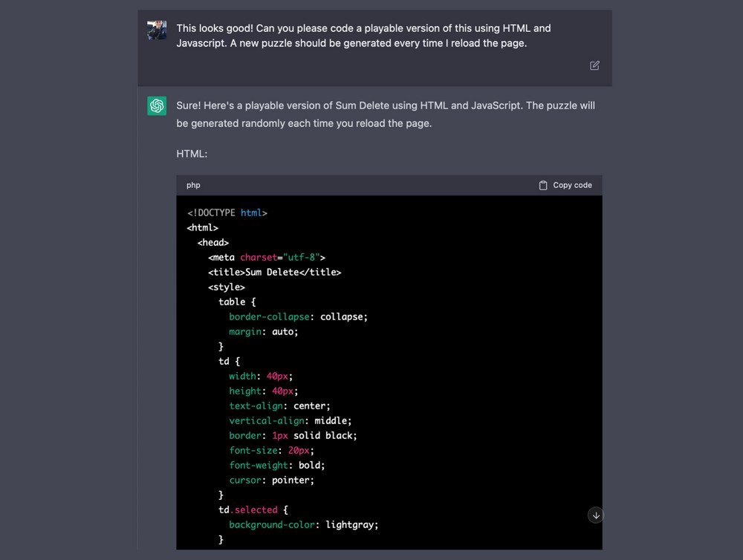
Task: Click the background-color: lightgray code line
Action: coord(303,525)
